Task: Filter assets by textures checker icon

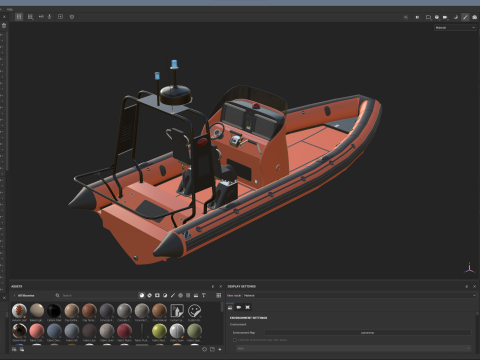Action: point(188,295)
